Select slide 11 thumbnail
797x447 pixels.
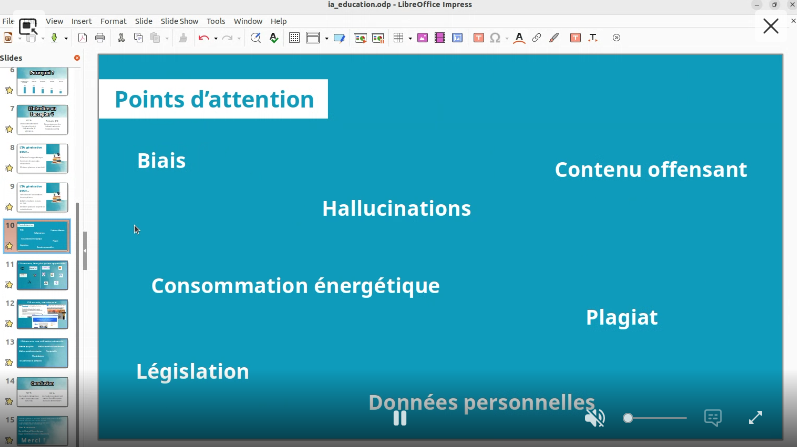pos(42,275)
